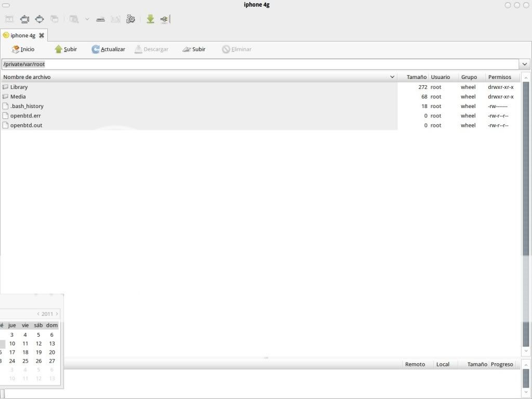
Task: Expand the path history dropdown arrow
Action: (525, 64)
